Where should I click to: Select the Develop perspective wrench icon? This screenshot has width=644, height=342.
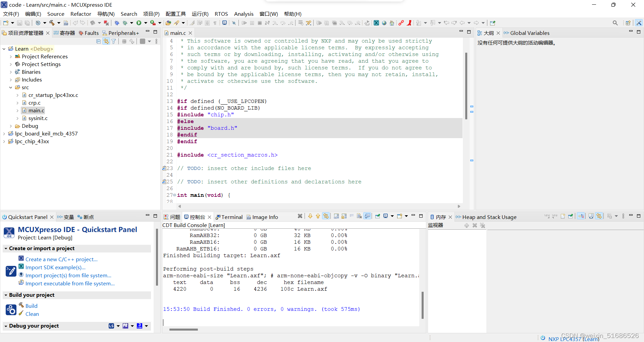click(x=639, y=23)
